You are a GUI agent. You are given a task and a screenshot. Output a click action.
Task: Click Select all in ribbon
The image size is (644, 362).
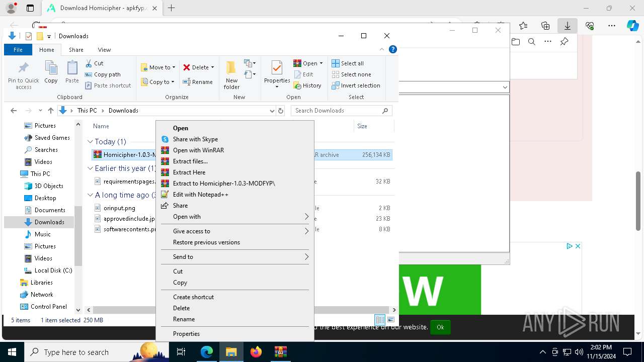point(348,63)
